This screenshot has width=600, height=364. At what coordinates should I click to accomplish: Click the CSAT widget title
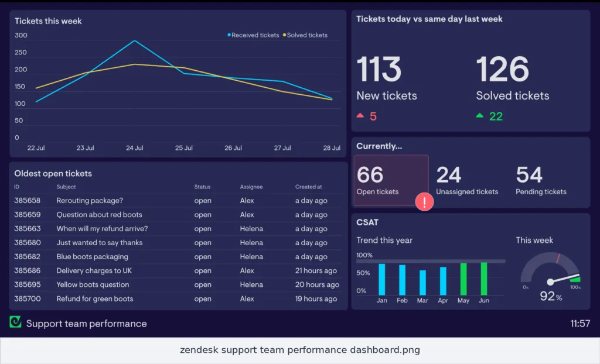pyautogui.click(x=367, y=222)
